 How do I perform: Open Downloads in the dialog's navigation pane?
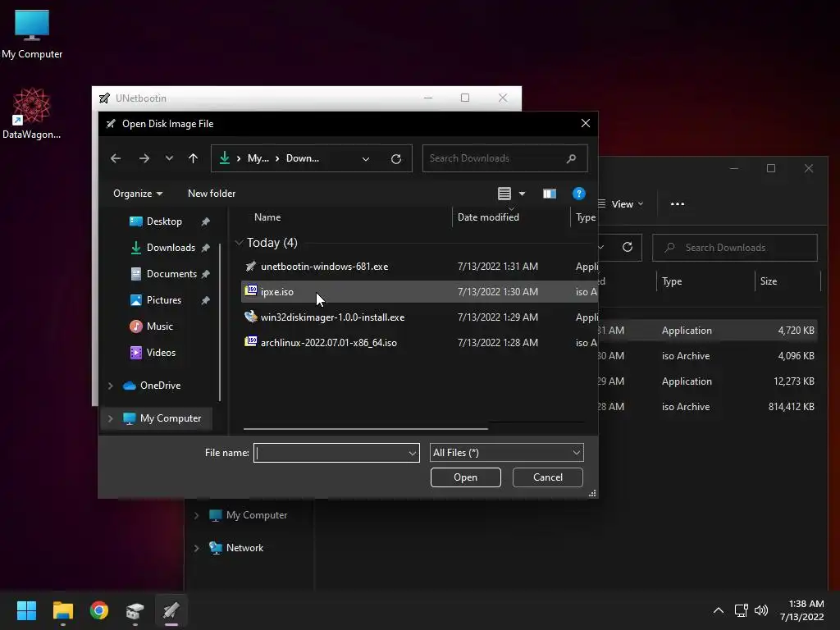point(171,248)
